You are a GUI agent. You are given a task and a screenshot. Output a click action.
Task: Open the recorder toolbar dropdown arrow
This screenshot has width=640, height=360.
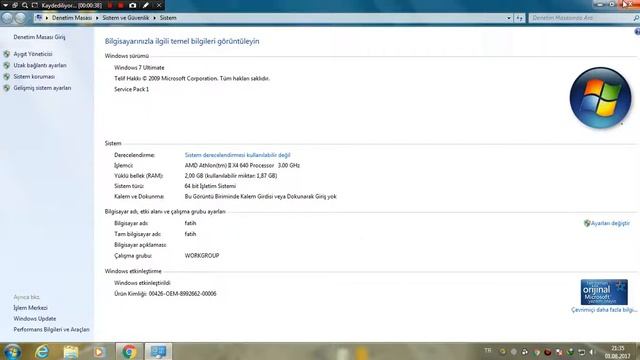5,5
